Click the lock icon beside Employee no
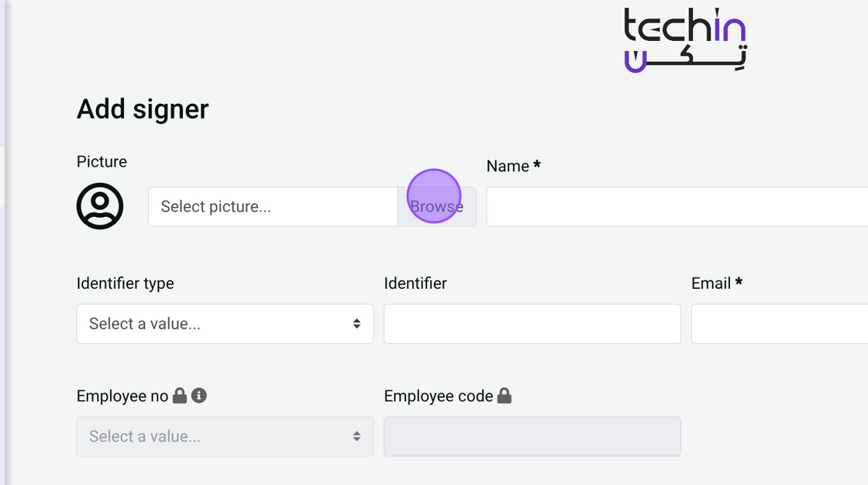Screen dimensions: 868x485 [x=180, y=396]
